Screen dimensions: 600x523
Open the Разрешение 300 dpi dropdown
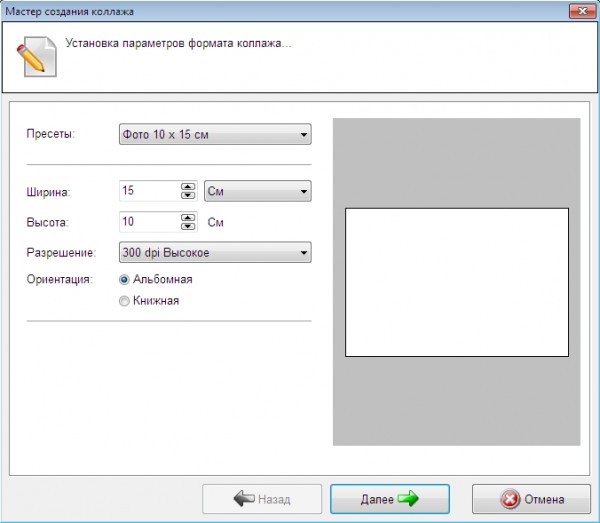[215, 252]
